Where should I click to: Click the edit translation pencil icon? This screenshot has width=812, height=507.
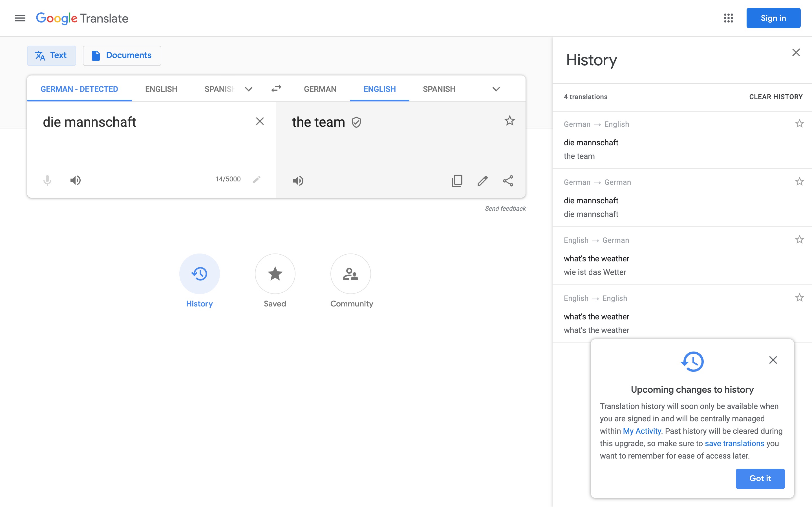click(482, 181)
